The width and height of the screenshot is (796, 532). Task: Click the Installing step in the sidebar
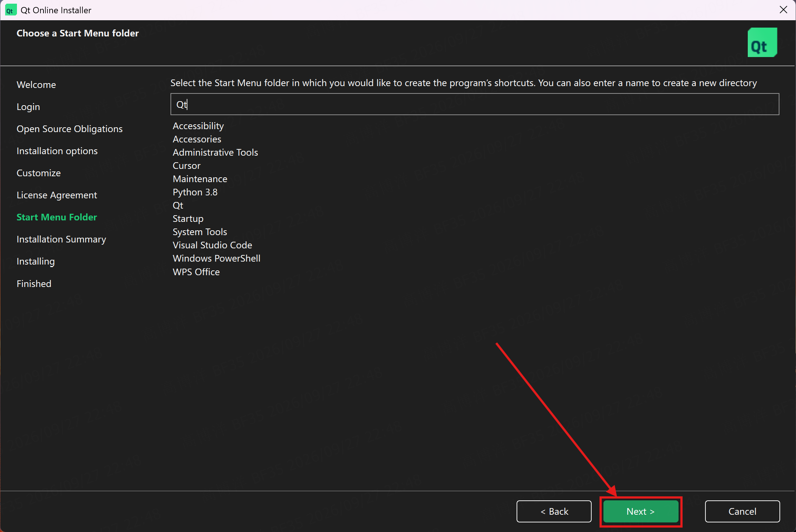pos(36,261)
